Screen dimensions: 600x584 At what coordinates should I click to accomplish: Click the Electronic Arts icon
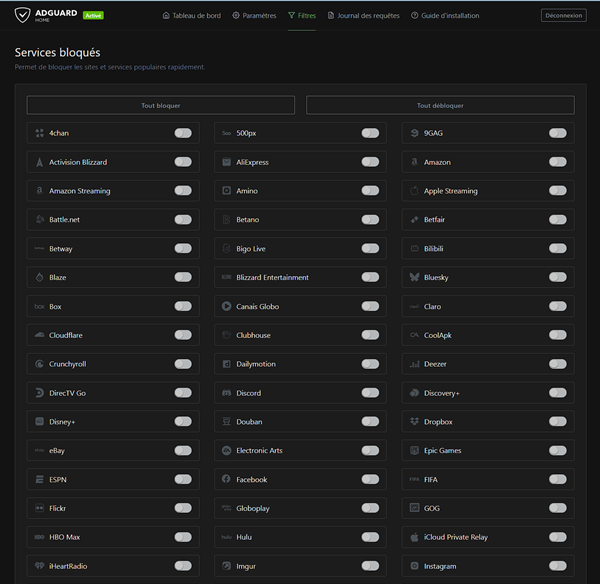[227, 450]
